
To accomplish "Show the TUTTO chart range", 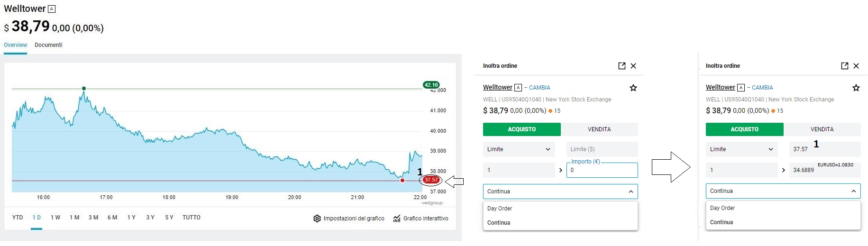I will (x=192, y=218).
